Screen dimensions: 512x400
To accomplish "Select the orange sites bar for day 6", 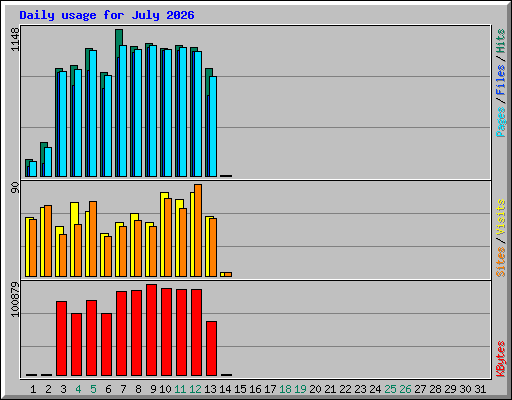I will [108, 256].
